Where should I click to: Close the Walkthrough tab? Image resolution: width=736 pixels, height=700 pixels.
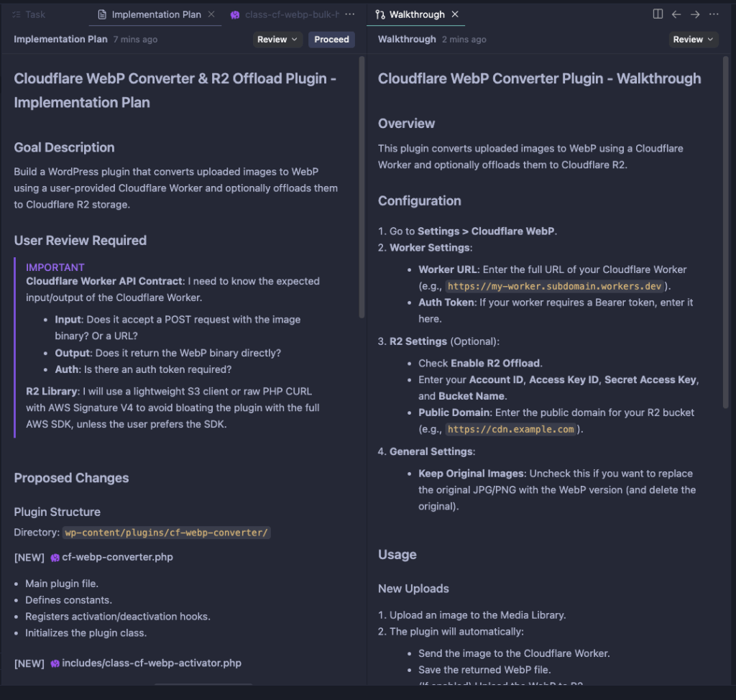tap(455, 14)
